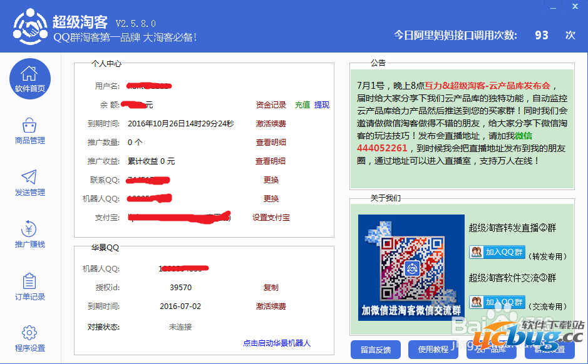This screenshot has width=588, height=364.
Task: Click 设置支付宝 link
Action: 271,218
